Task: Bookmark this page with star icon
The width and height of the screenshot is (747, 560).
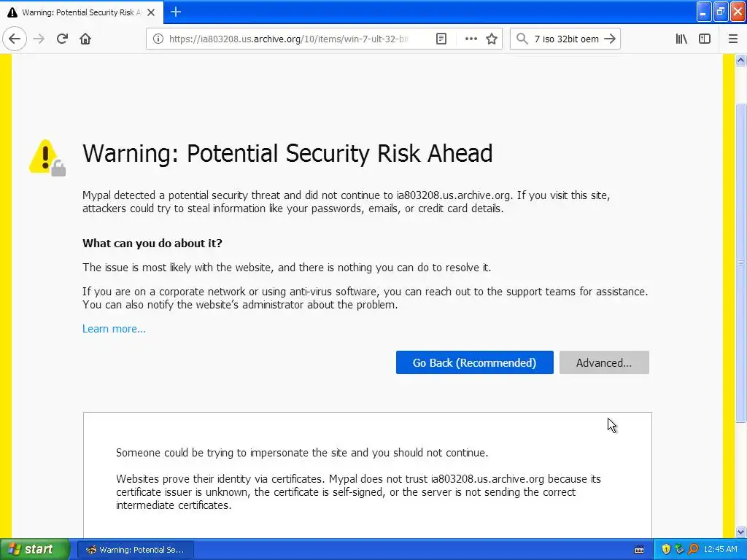Action: pos(492,39)
